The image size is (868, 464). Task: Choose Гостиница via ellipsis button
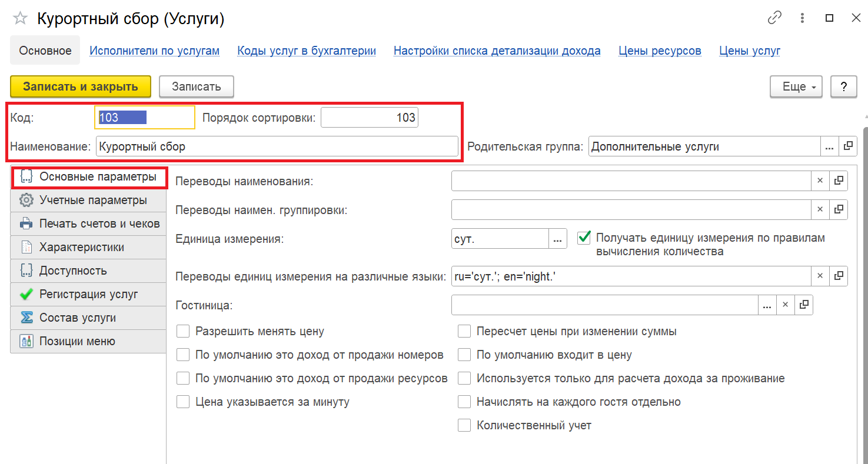click(767, 305)
